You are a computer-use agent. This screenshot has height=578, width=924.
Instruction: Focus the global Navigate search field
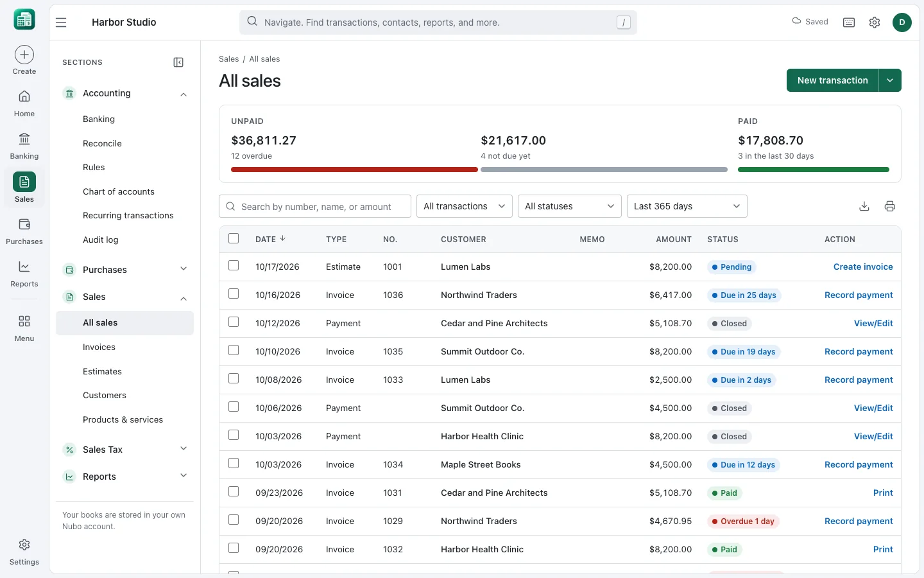(x=438, y=22)
